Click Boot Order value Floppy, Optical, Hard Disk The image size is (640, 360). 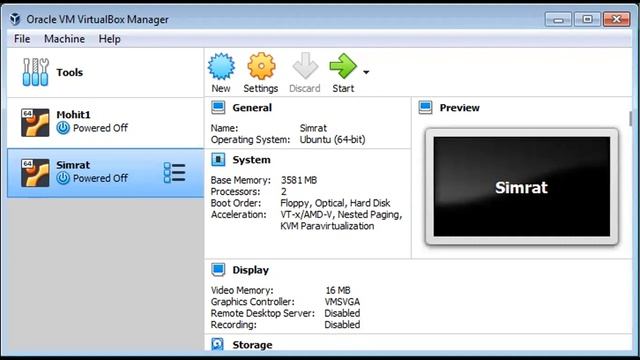click(336, 203)
